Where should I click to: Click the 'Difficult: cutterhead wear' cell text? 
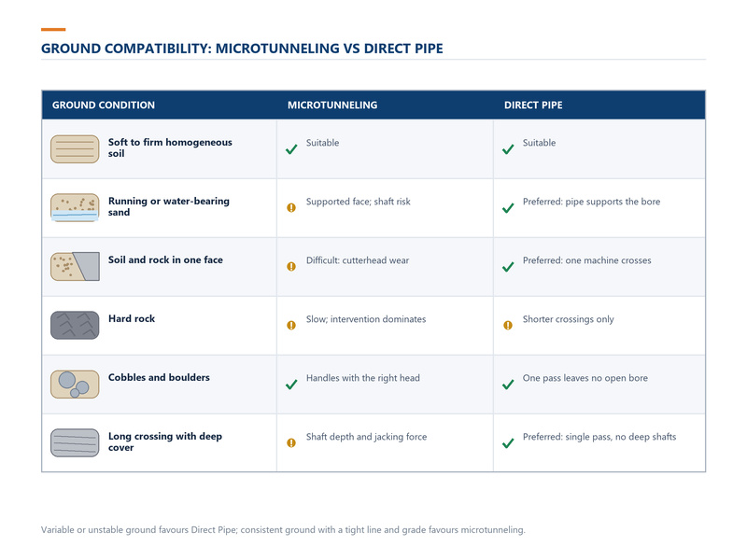point(358,260)
